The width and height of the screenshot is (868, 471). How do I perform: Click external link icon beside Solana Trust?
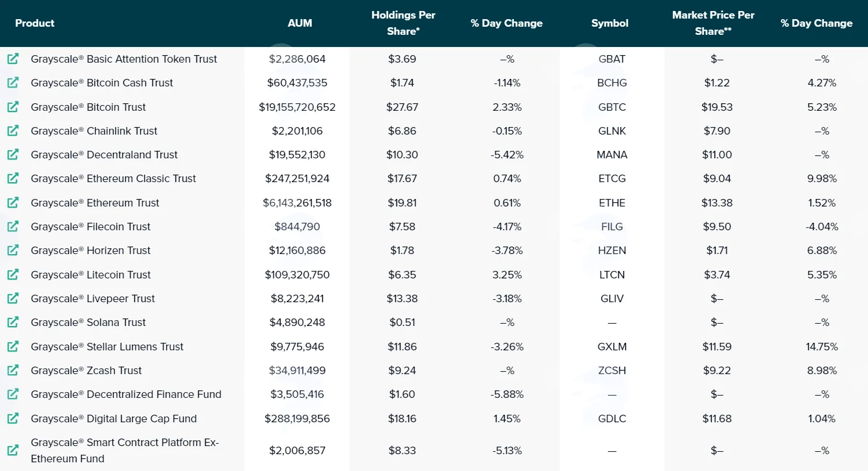point(13,322)
